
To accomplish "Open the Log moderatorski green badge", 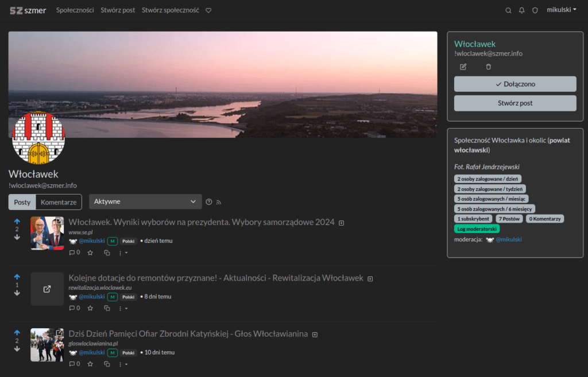I will (477, 228).
